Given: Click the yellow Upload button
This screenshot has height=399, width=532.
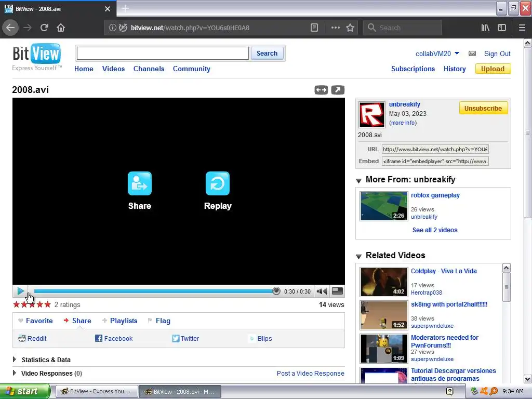Looking at the screenshot, I should pyautogui.click(x=493, y=69).
